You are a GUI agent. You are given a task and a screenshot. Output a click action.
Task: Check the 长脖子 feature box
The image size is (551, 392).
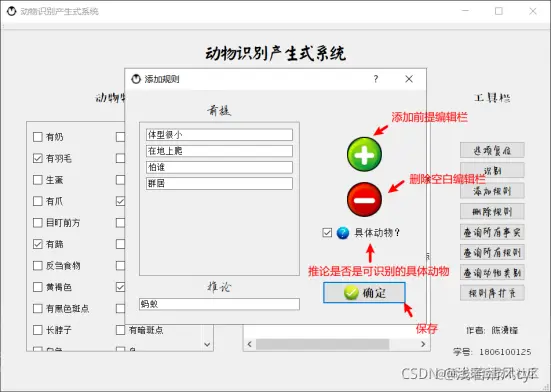(38, 330)
